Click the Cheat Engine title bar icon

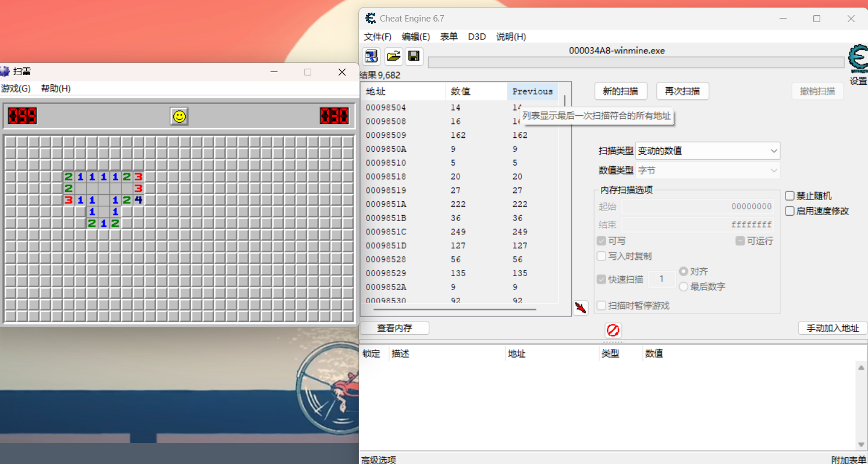(370, 19)
